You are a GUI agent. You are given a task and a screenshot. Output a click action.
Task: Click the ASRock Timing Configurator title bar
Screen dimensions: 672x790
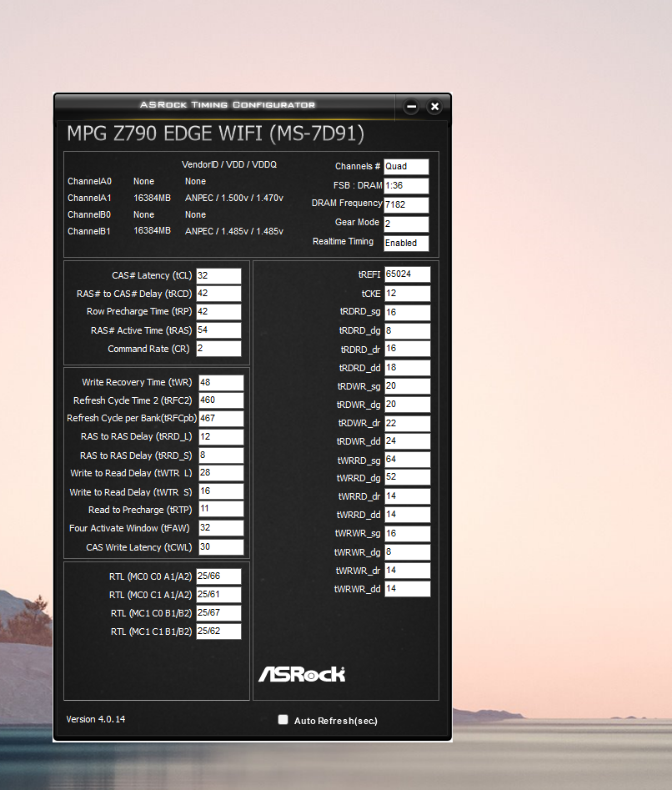point(228,105)
